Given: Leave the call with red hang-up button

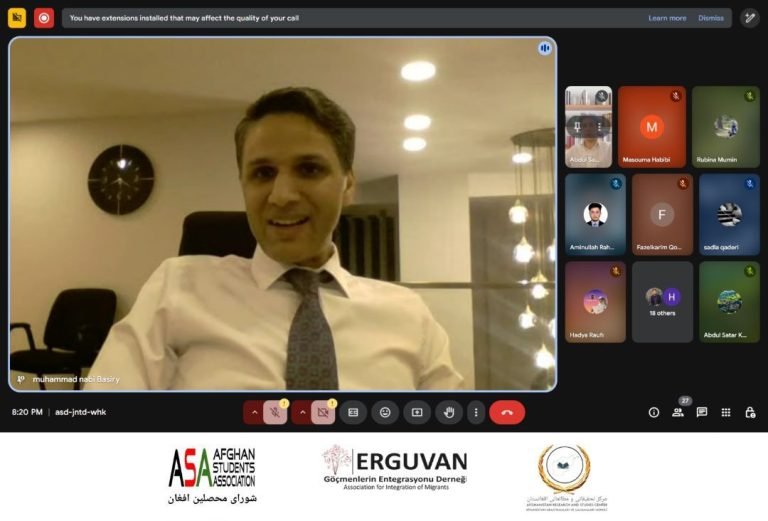Looking at the screenshot, I should coord(507,412).
